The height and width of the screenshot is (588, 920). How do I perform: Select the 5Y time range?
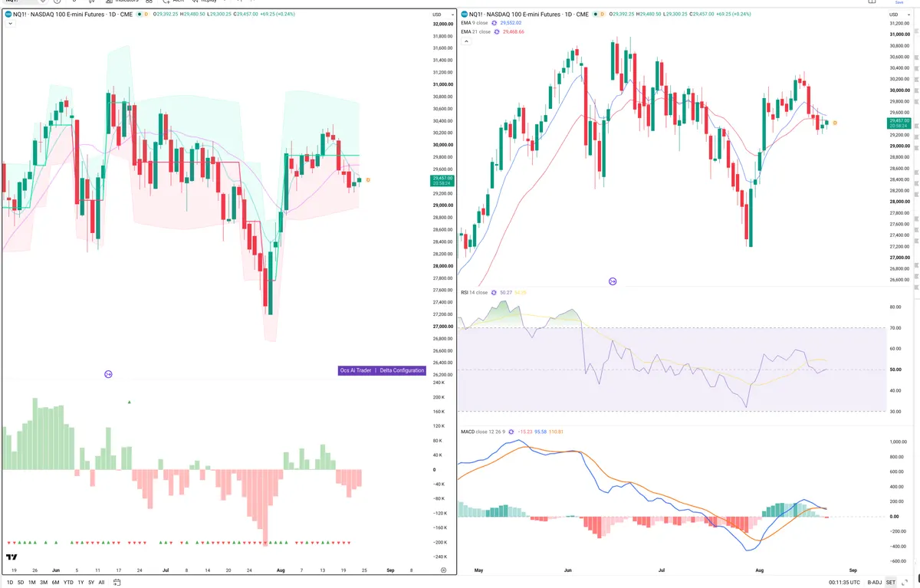click(91, 583)
